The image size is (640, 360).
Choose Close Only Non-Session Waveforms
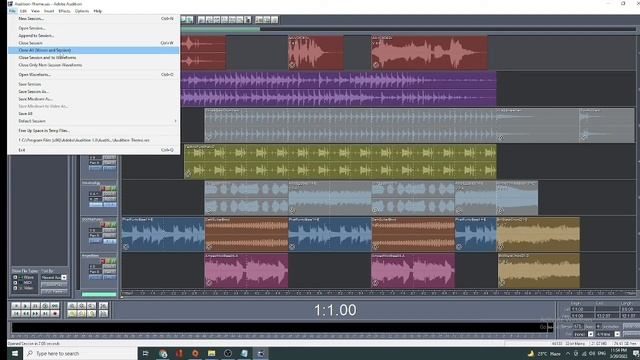pyautogui.click(x=93, y=65)
